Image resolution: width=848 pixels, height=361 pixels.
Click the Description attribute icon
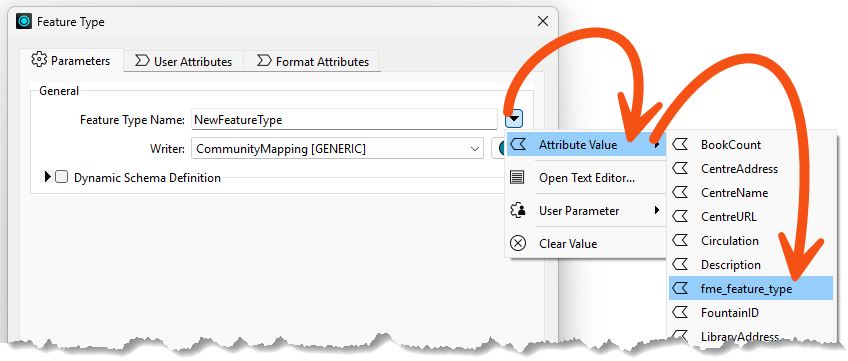pos(680,264)
